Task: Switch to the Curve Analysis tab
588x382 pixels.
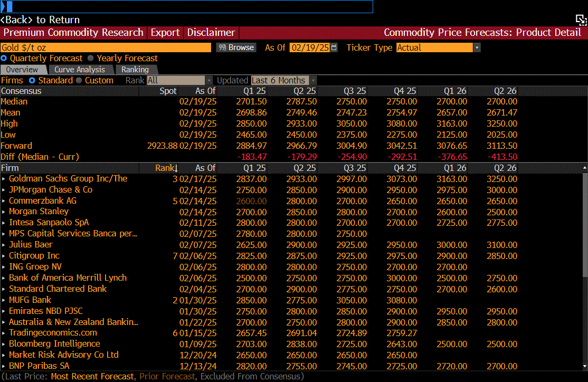Action: [80, 70]
